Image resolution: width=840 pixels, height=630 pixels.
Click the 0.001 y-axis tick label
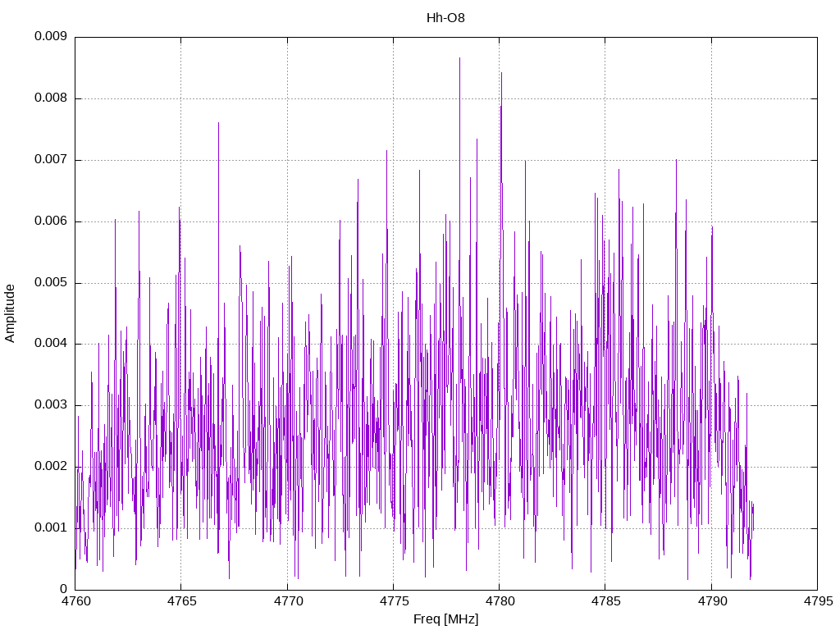51,527
